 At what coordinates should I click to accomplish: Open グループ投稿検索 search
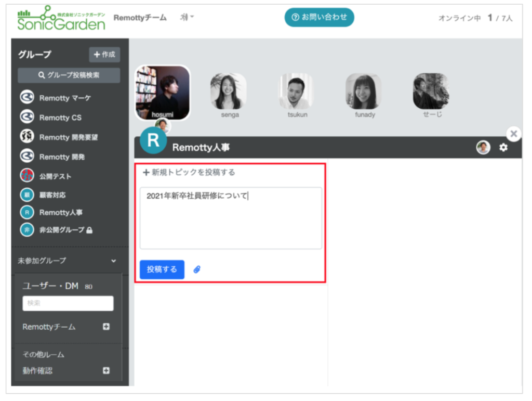[69, 75]
